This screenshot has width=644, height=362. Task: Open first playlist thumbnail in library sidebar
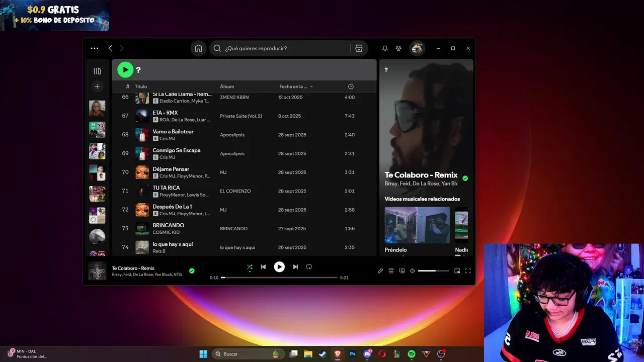(x=97, y=108)
